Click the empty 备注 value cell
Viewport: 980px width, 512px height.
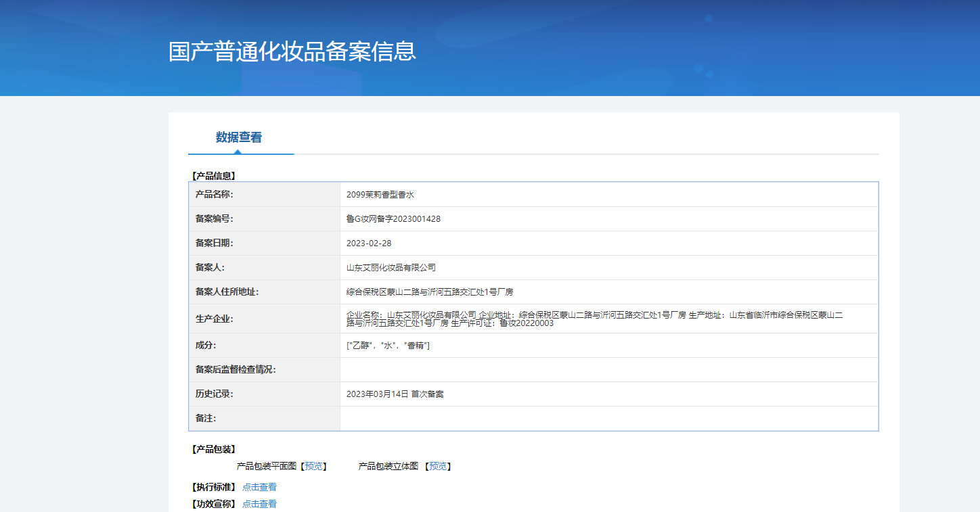tap(608, 419)
